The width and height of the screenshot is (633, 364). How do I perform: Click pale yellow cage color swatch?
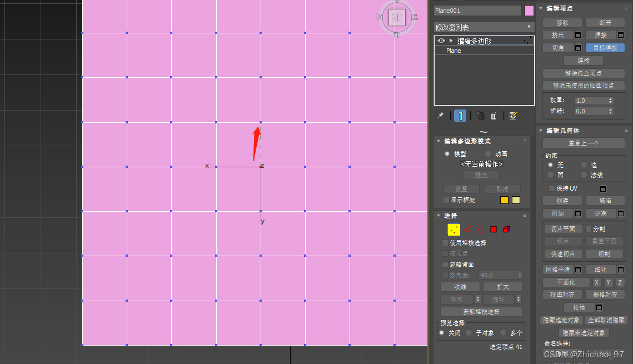click(516, 200)
